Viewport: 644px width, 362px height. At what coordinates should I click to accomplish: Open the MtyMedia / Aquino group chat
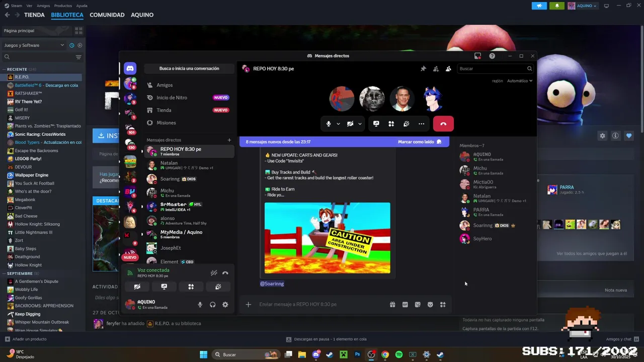click(x=189, y=234)
